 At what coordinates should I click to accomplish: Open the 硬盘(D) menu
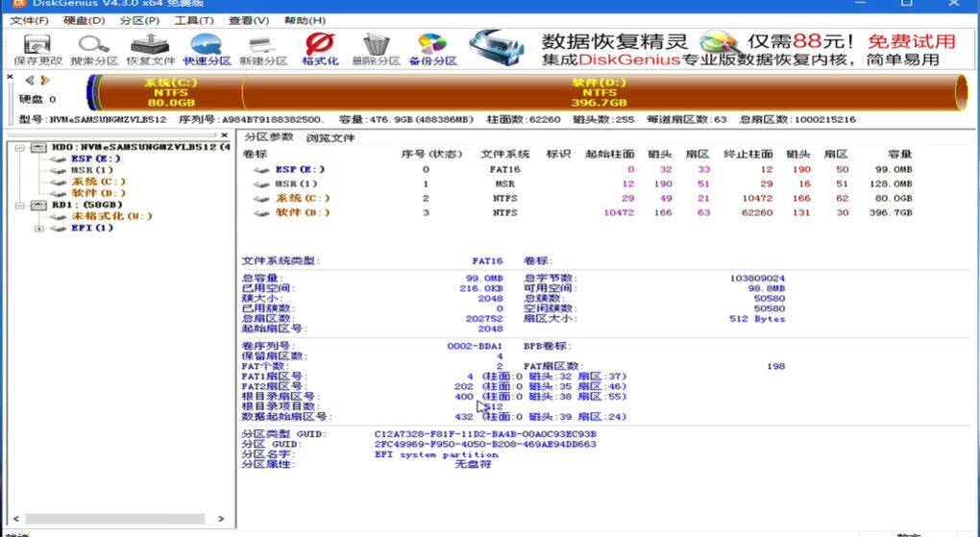click(84, 20)
